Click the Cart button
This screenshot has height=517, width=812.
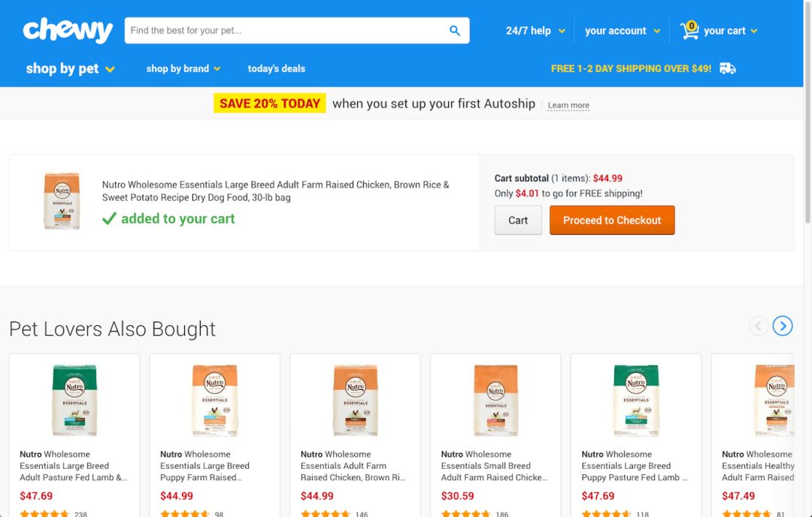coord(518,220)
